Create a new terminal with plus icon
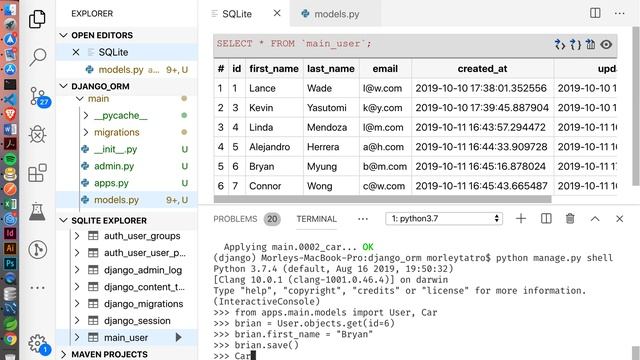This screenshot has width=640, height=360. tap(521, 219)
